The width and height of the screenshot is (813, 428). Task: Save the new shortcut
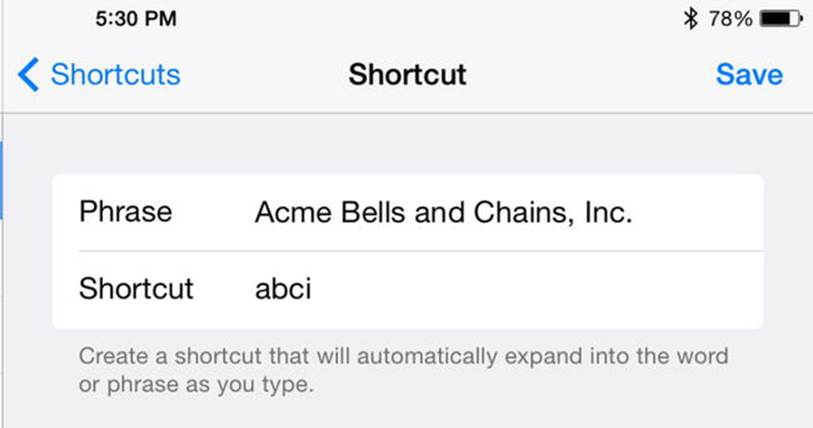click(x=749, y=74)
